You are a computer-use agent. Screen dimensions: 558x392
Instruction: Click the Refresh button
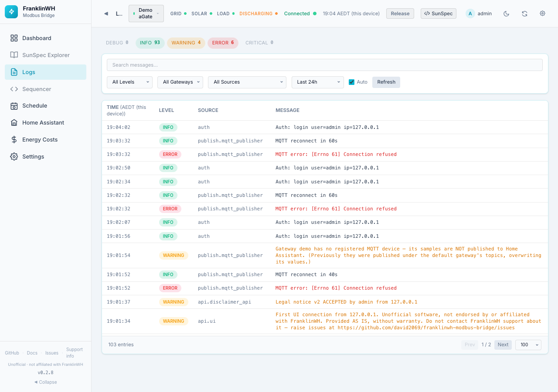click(386, 82)
